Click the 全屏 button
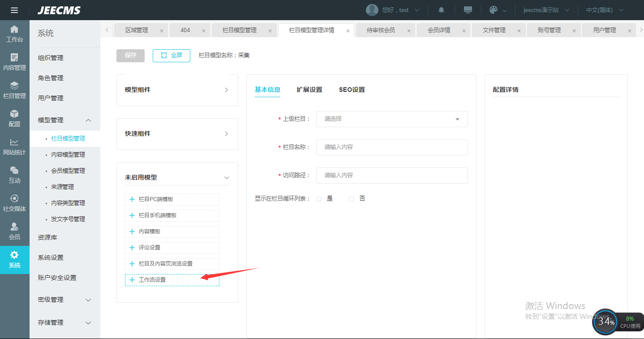644x339 pixels. pyautogui.click(x=171, y=56)
